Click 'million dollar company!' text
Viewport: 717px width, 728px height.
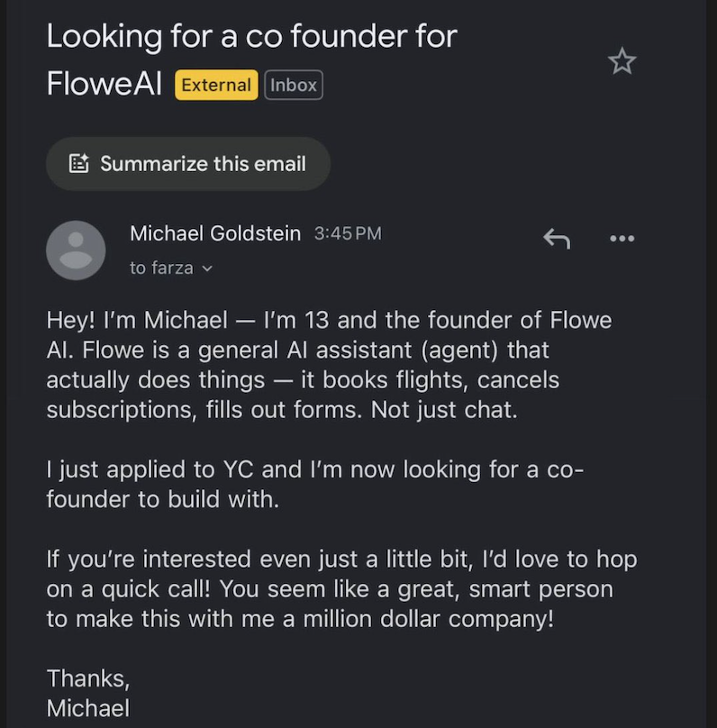click(429, 619)
